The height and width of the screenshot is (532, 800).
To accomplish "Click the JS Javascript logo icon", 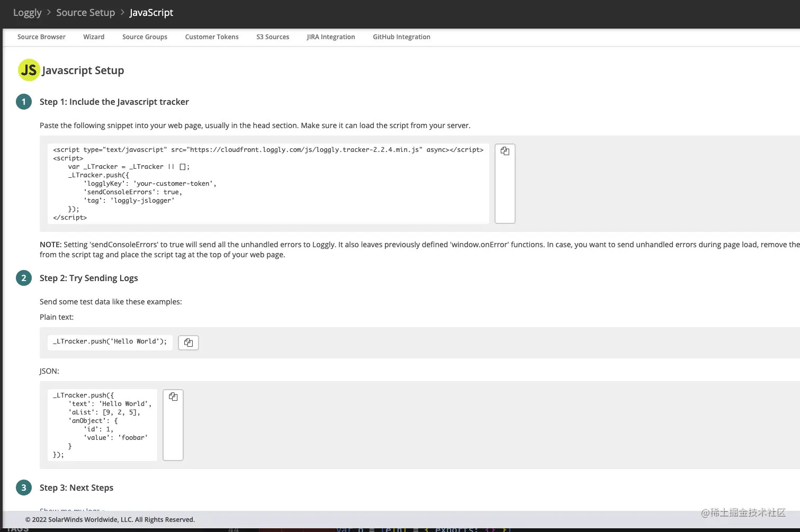I will [x=29, y=70].
